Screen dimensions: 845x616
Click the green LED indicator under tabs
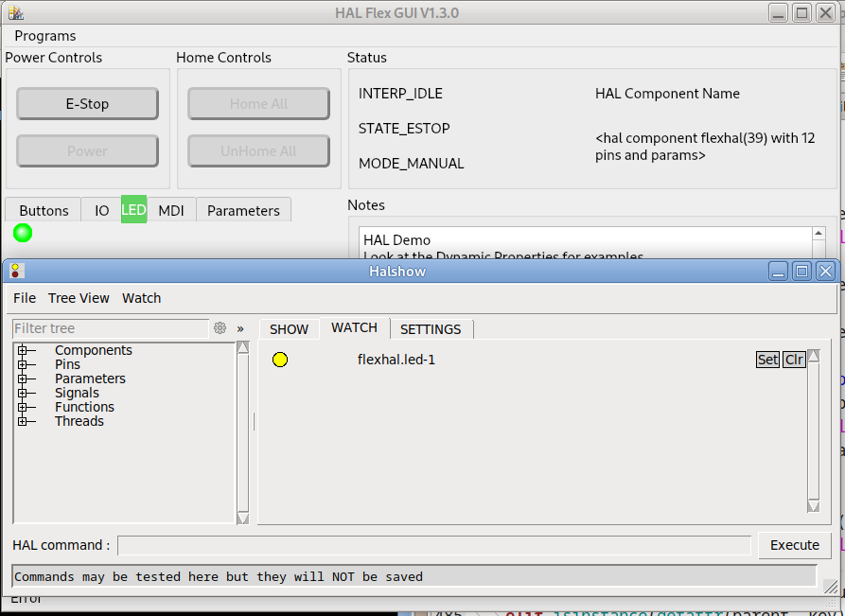pos(23,233)
